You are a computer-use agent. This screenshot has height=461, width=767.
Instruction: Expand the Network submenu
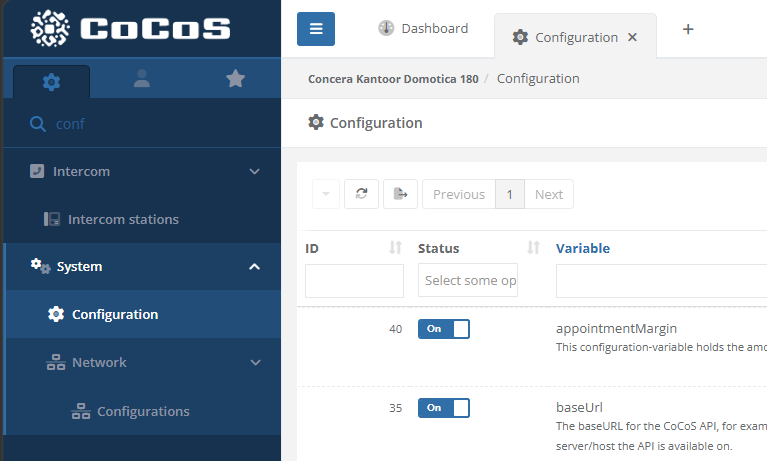(254, 362)
